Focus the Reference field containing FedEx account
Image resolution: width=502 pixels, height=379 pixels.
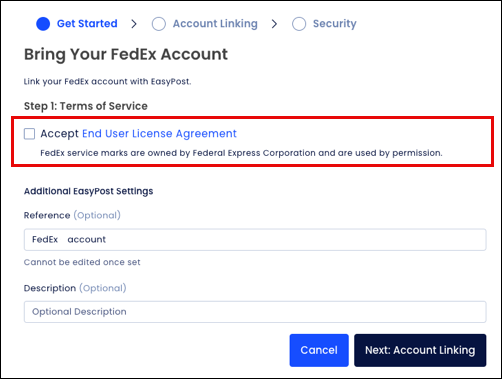(255, 240)
